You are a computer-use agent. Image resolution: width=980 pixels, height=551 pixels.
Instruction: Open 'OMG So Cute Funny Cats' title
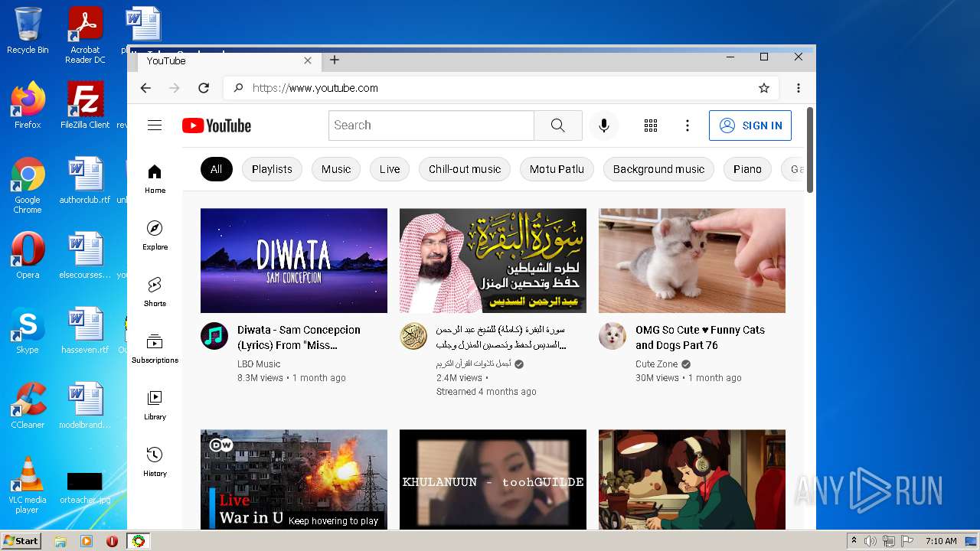pos(700,337)
